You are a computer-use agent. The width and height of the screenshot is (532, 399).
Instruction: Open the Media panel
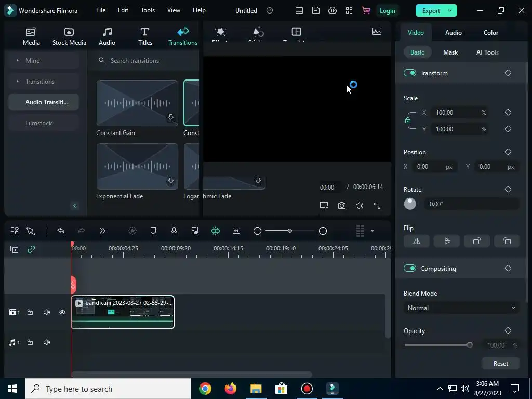pos(31,36)
